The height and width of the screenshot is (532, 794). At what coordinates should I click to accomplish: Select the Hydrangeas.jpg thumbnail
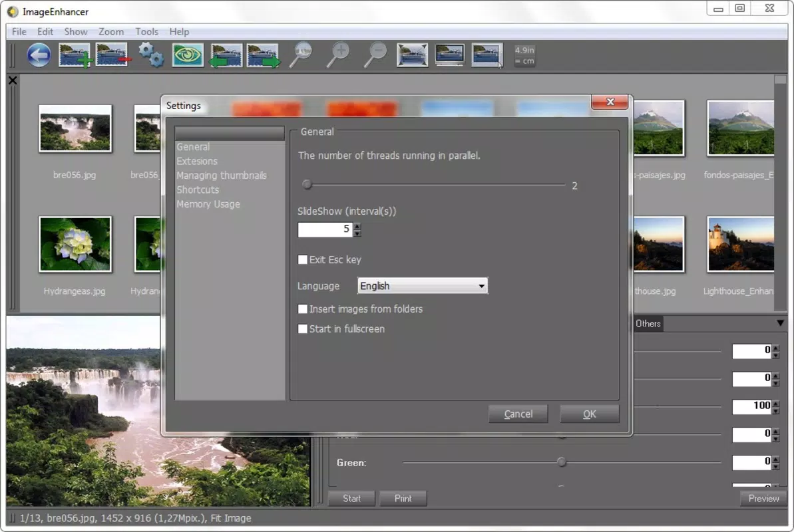pos(75,245)
